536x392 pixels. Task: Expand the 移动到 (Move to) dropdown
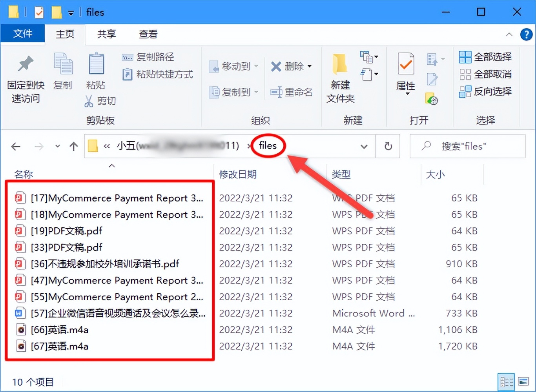(257, 67)
